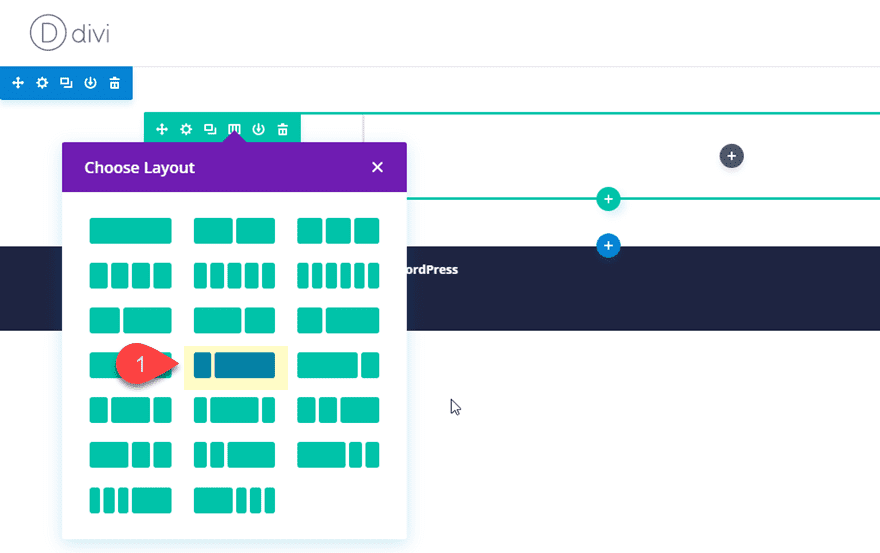Click the blue section move icon
Image resolution: width=880 pixels, height=553 pixels.
tap(18, 83)
